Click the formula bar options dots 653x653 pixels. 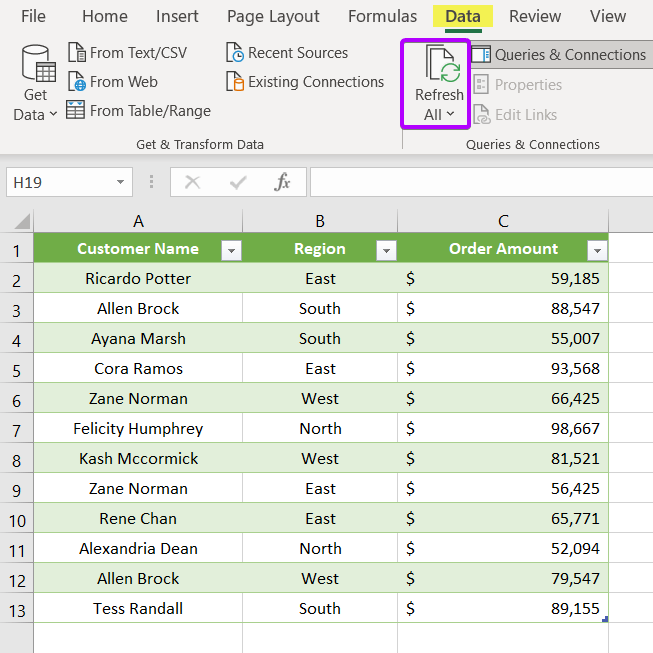pyautogui.click(x=151, y=182)
